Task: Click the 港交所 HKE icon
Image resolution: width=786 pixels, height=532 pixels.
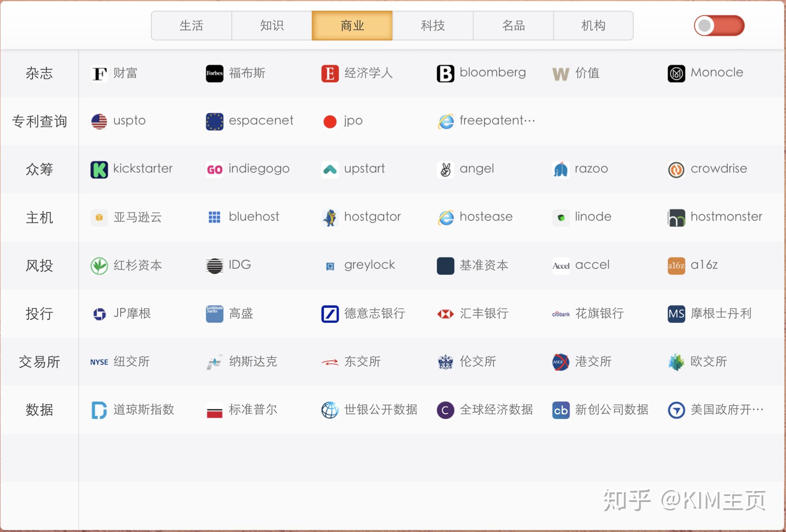Action: [561, 362]
